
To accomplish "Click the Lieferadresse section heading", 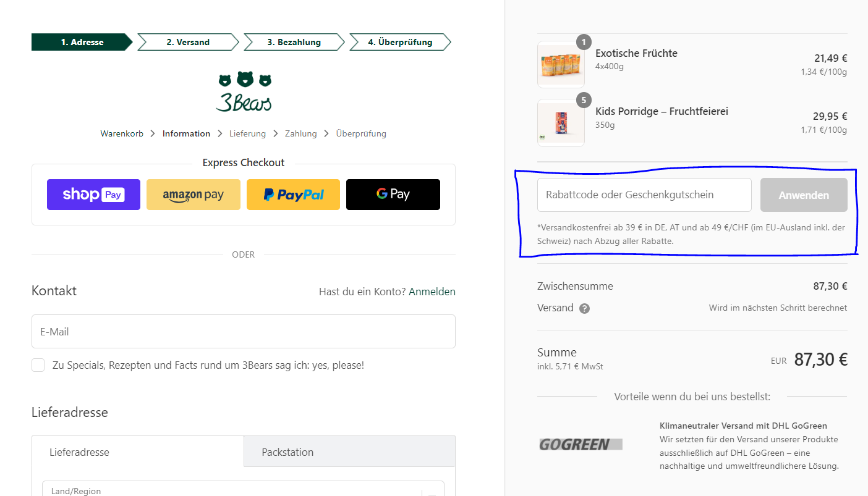I will click(x=70, y=412).
